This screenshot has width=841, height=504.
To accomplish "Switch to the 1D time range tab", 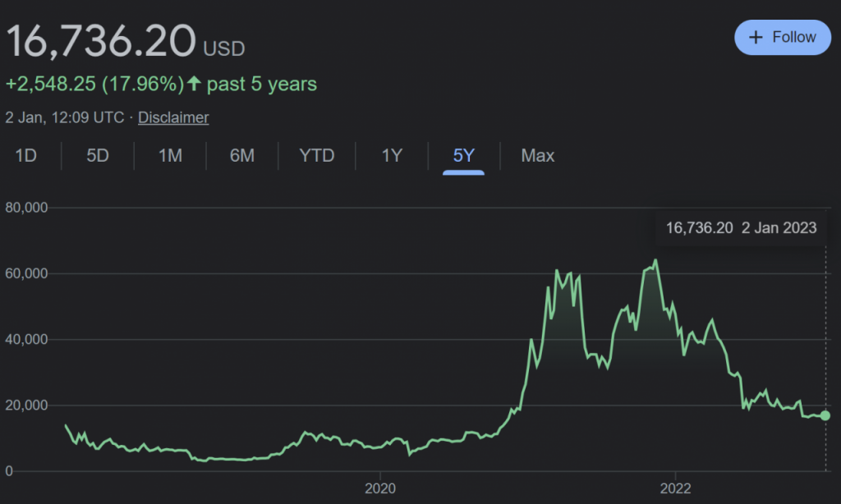I will point(24,155).
